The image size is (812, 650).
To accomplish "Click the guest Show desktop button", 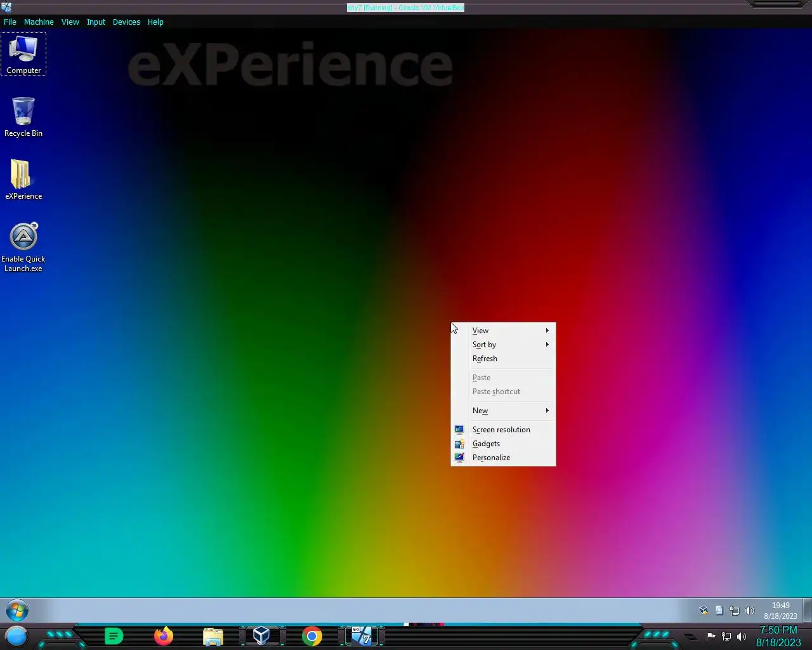I will 808,611.
